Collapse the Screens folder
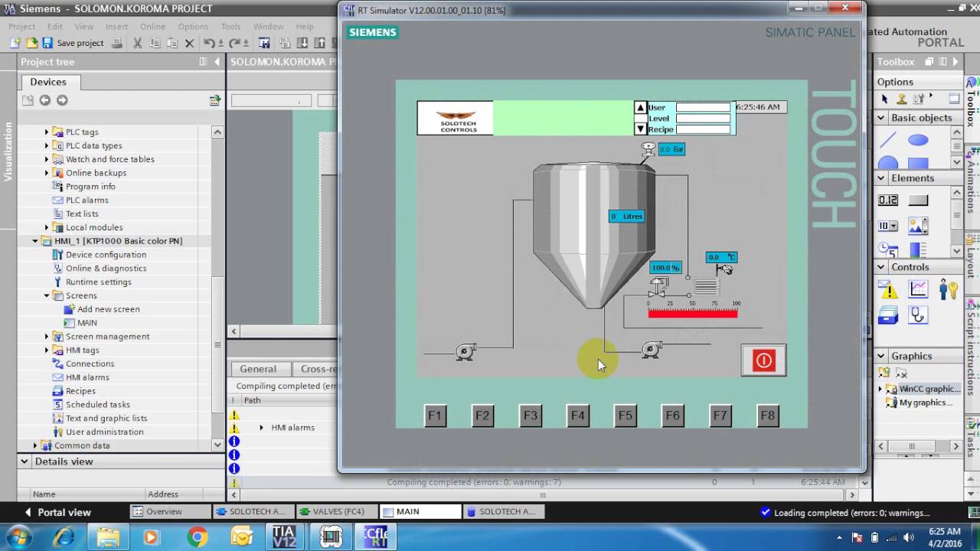 (x=46, y=295)
